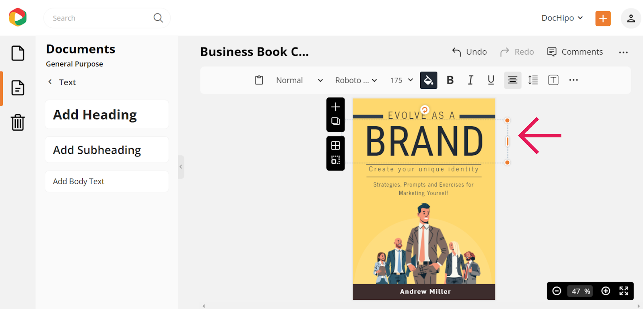Click the orange plus create button
This screenshot has height=309, width=644.
coord(603,18)
